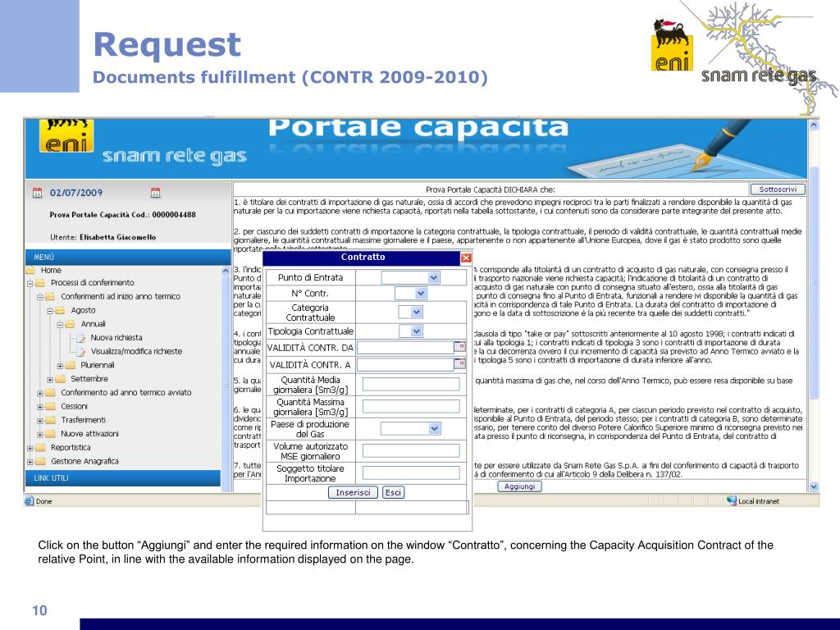Screen dimensions: 840x630
Task: Click the eni logo in portal banner
Action: (66, 136)
